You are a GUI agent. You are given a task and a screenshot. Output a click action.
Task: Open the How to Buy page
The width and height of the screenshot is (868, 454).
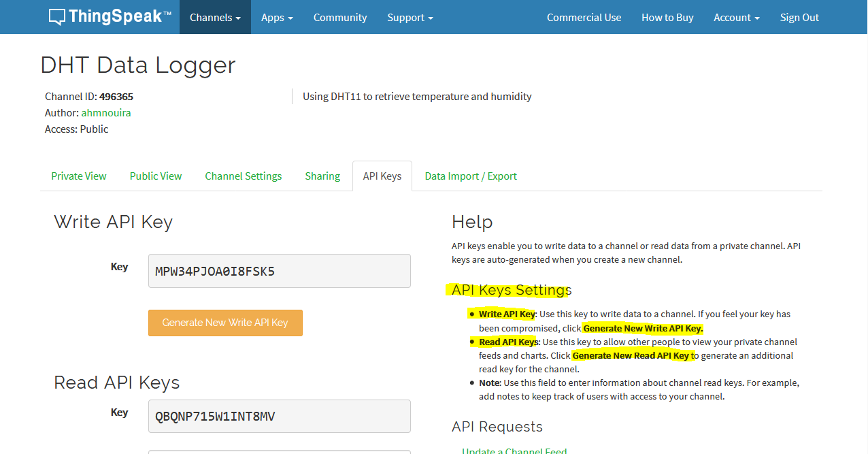[x=667, y=17]
